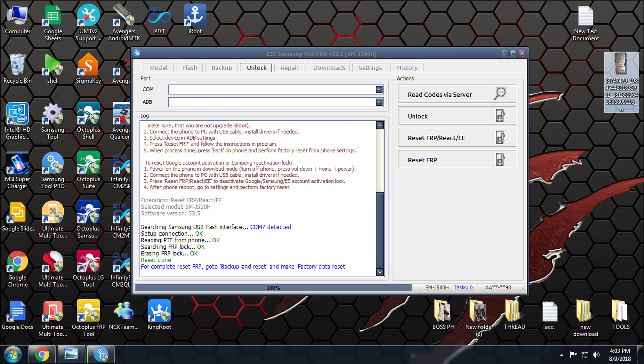644x364 pixels.
Task: Open the Computer desktop icon
Action: (18, 20)
